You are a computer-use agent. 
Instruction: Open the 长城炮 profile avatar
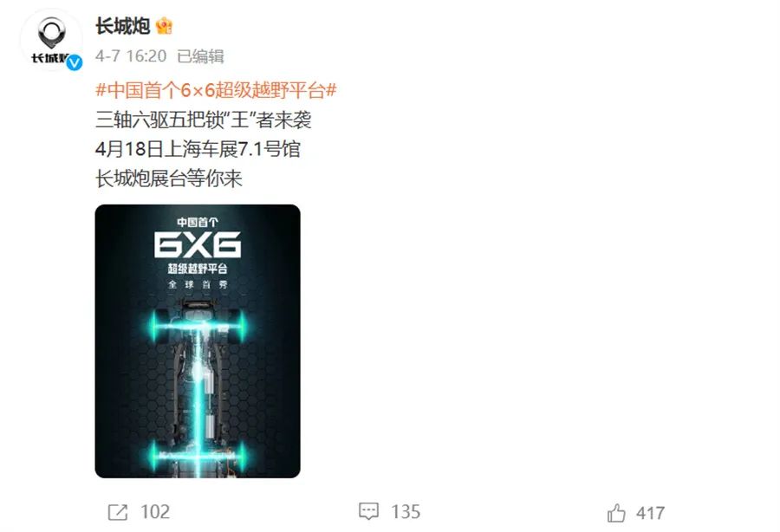tap(51, 40)
